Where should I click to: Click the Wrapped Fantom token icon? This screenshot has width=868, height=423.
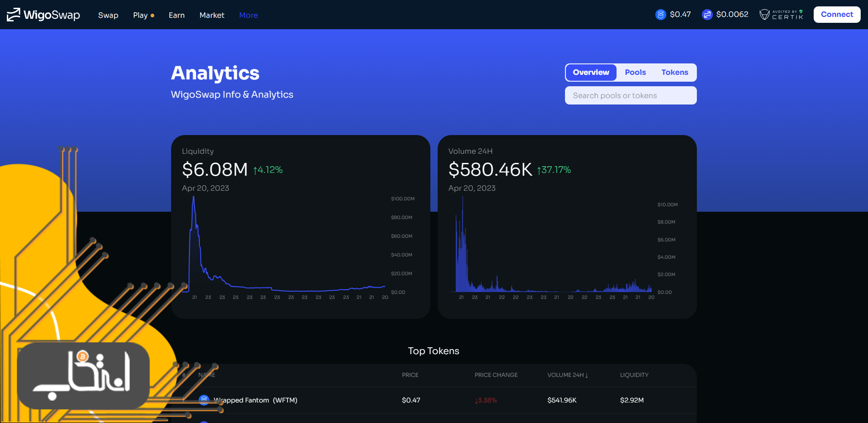coord(204,400)
